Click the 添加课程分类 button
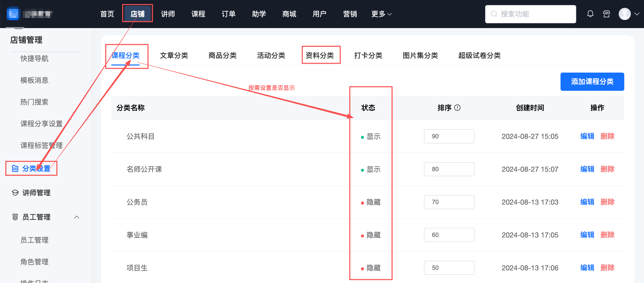The width and height of the screenshot is (644, 283). coord(592,82)
